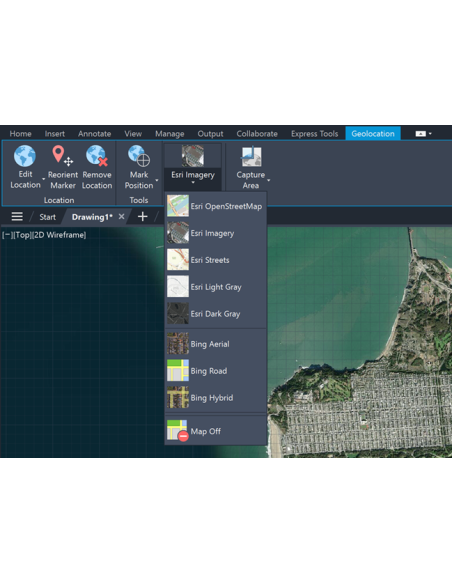Image resolution: width=452 pixels, height=584 pixels.
Task: Select the Reorient Marker tool
Action: 63,167
